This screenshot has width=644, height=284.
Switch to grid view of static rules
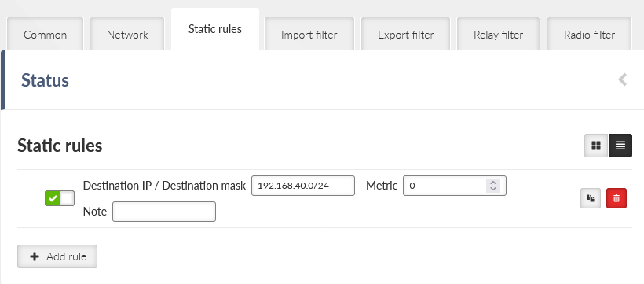tap(596, 146)
